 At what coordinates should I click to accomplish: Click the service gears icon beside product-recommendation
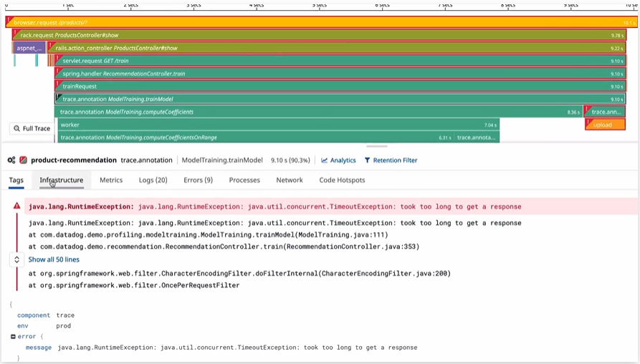(x=12, y=161)
